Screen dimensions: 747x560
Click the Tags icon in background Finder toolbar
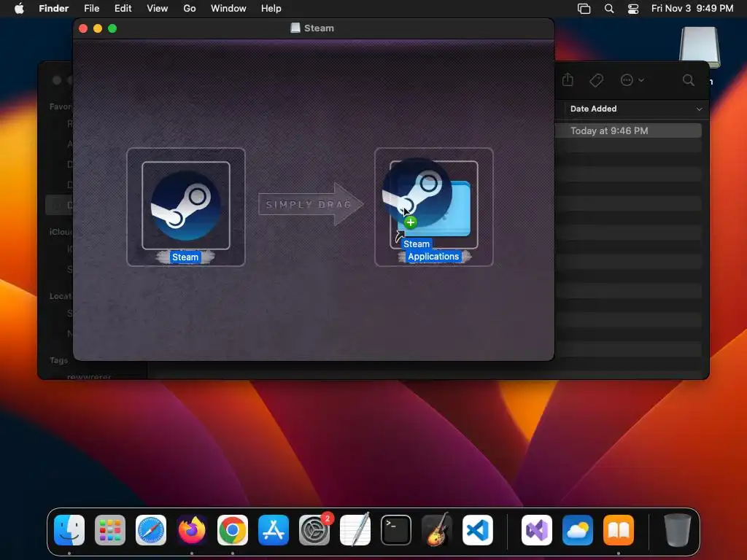click(x=596, y=80)
